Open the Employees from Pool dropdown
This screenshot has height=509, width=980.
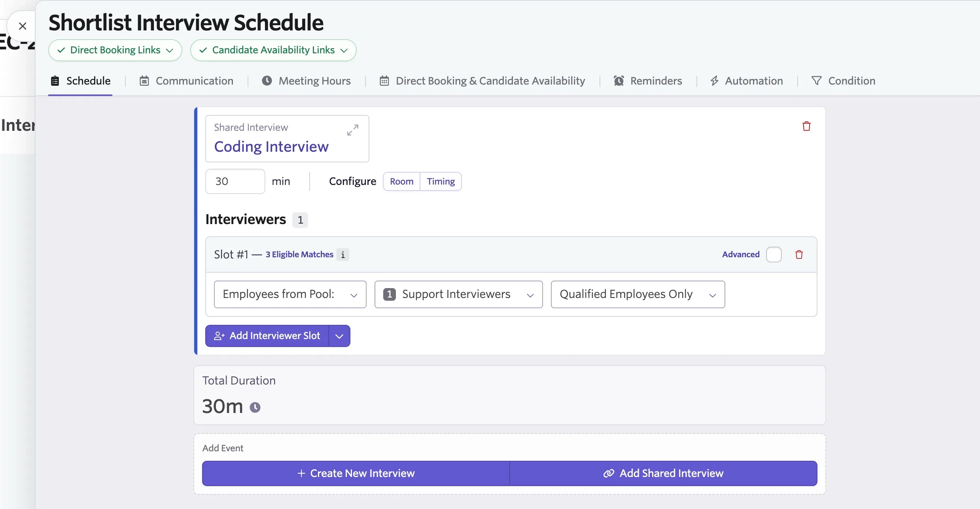(290, 294)
